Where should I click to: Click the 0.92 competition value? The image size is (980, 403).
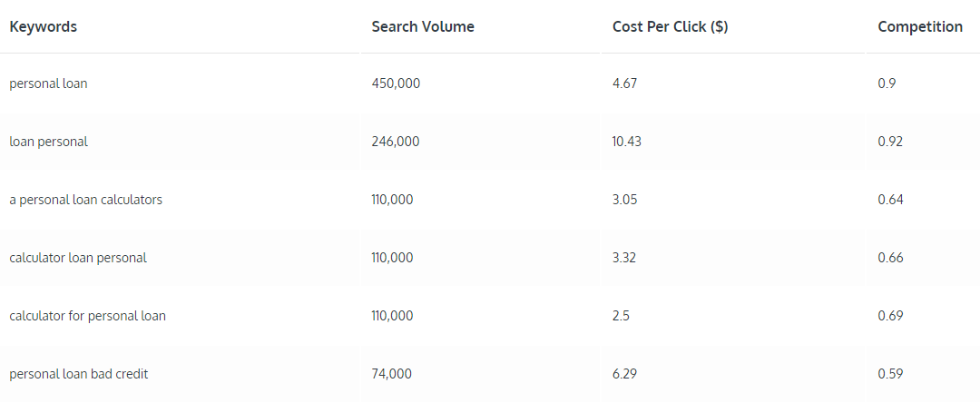[x=891, y=142]
